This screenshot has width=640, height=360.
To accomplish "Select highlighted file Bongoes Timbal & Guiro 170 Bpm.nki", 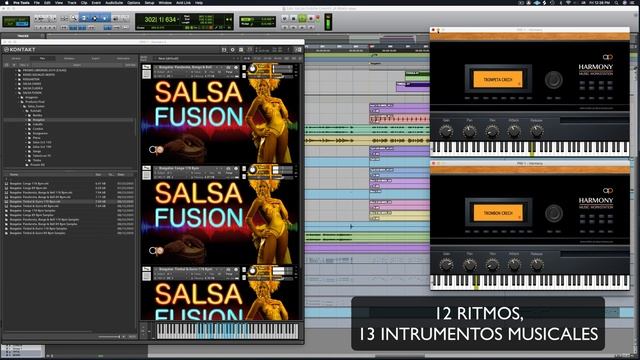I will click(34, 202).
